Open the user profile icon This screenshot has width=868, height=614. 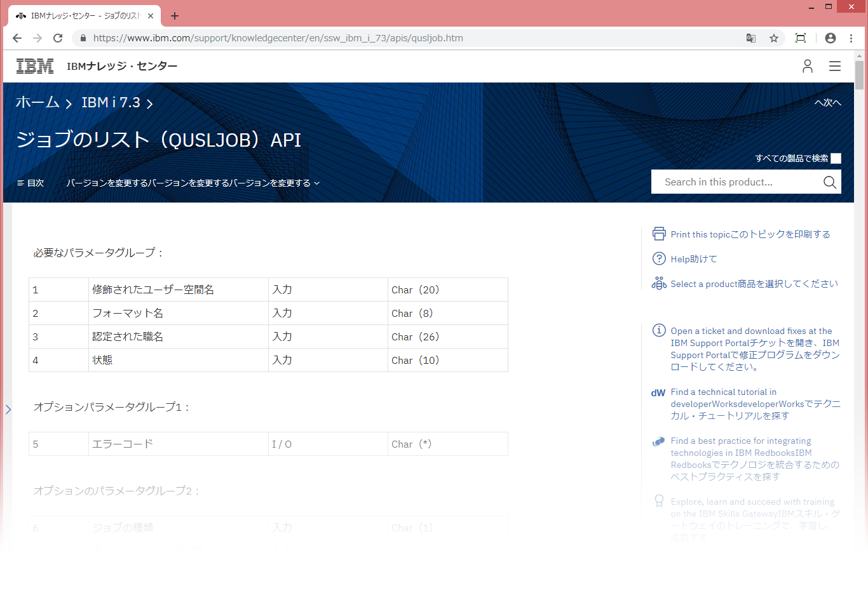[x=807, y=66]
